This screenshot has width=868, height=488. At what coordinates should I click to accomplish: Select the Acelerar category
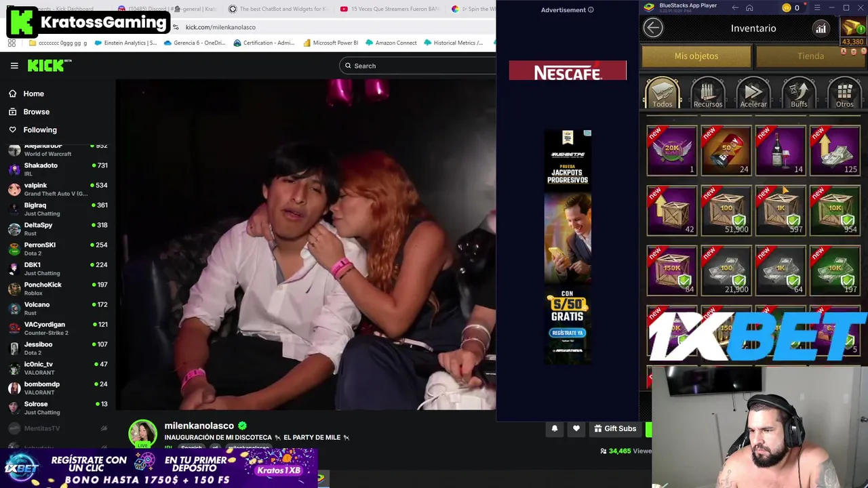[x=753, y=94]
